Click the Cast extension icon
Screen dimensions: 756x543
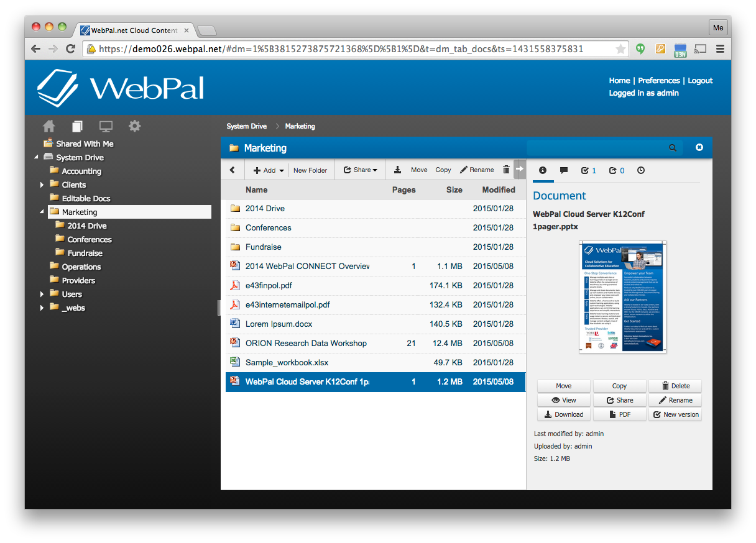[700, 48]
